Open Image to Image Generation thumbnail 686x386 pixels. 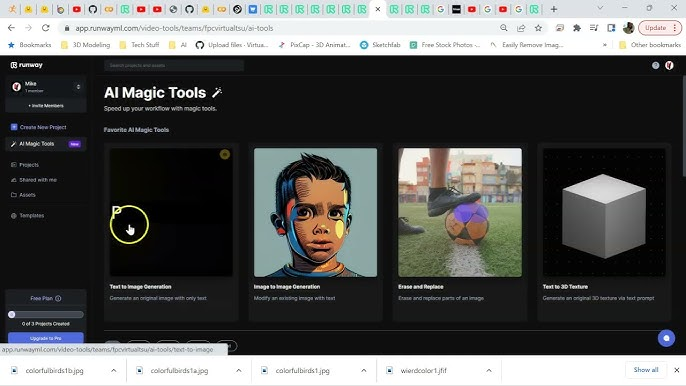(315, 212)
